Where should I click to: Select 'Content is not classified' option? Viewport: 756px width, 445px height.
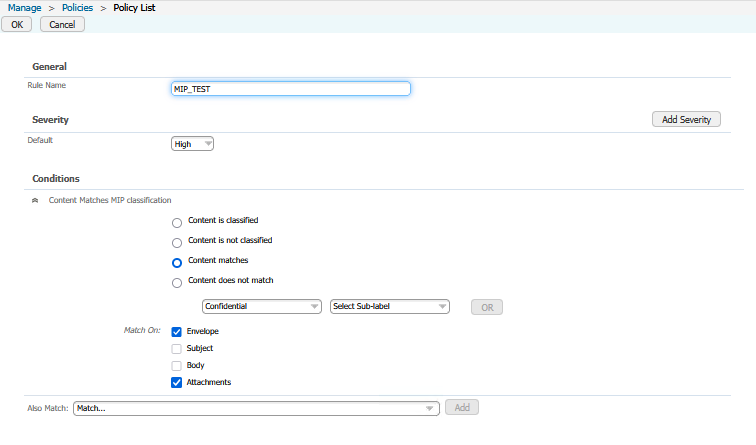coord(177,242)
